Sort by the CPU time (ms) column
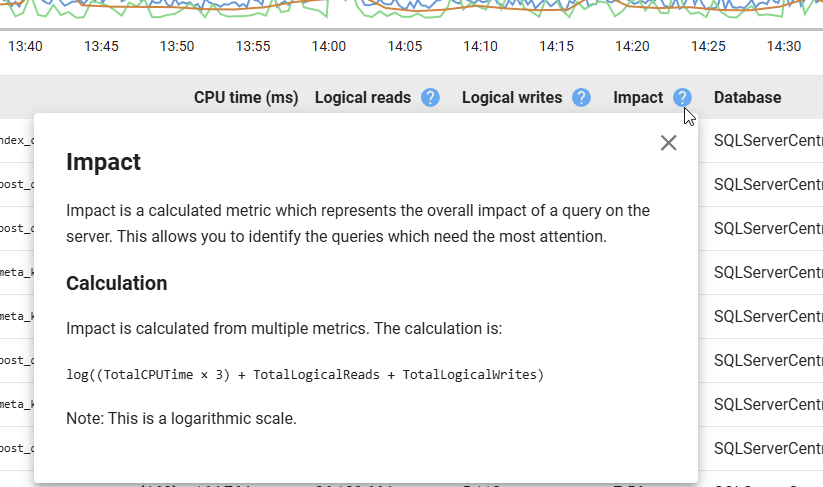 tap(246, 98)
